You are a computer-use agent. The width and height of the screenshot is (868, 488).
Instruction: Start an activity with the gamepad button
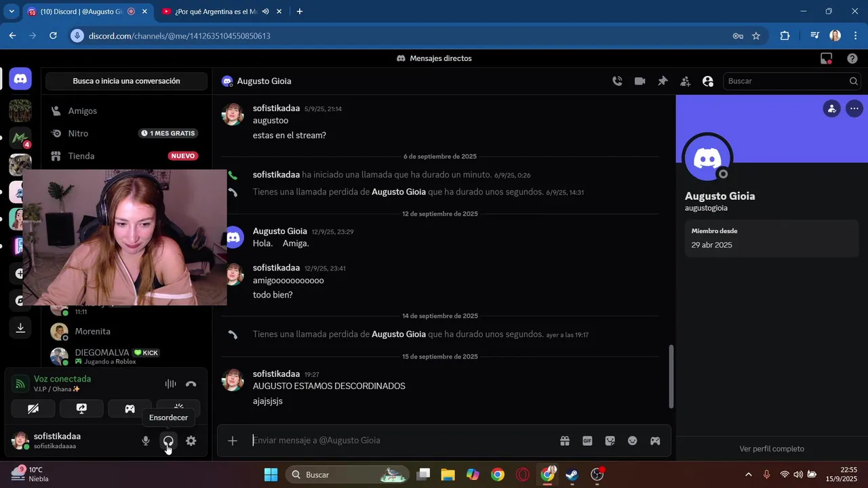[x=130, y=409]
